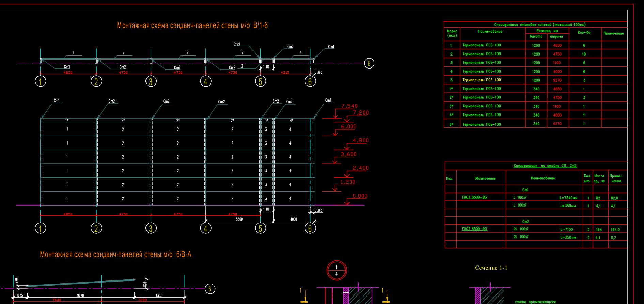Screen dimensions: 644x304
Task: Select the 7,540 elevation level mark
Action: tap(349, 106)
